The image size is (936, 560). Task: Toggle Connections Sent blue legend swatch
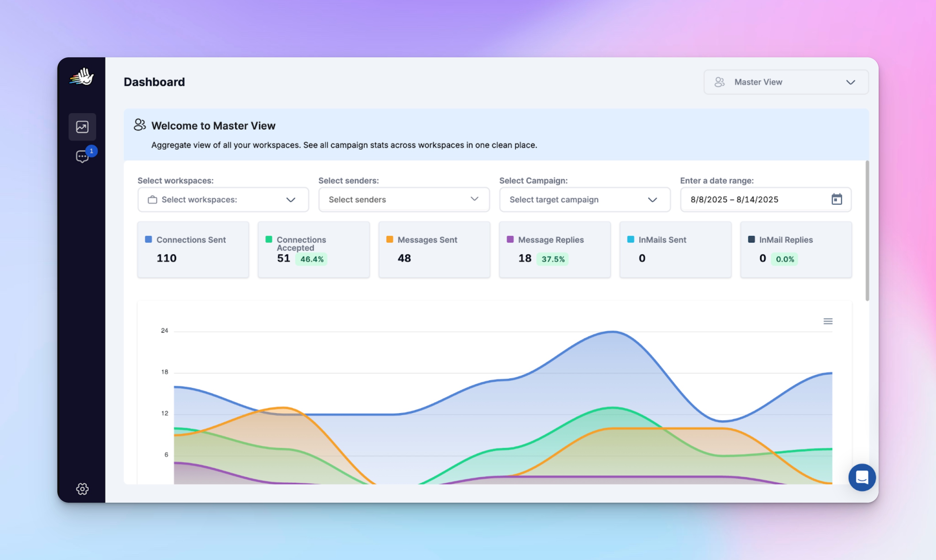(148, 239)
